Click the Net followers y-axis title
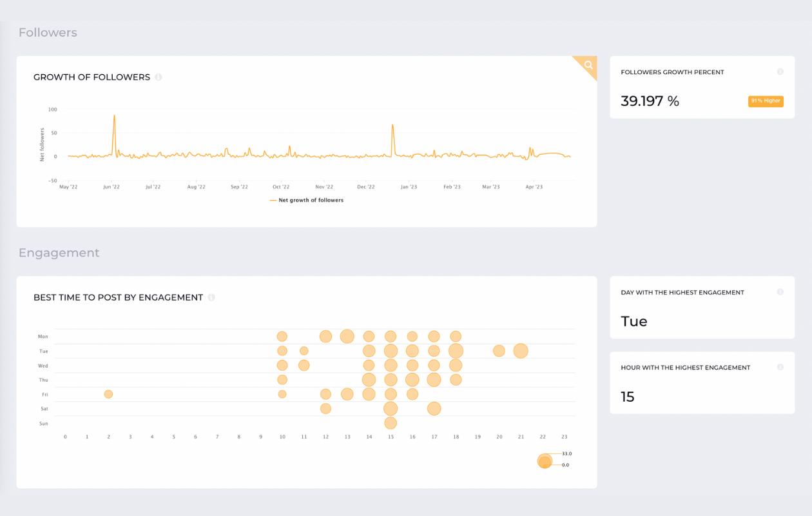812x516 pixels. click(x=43, y=144)
